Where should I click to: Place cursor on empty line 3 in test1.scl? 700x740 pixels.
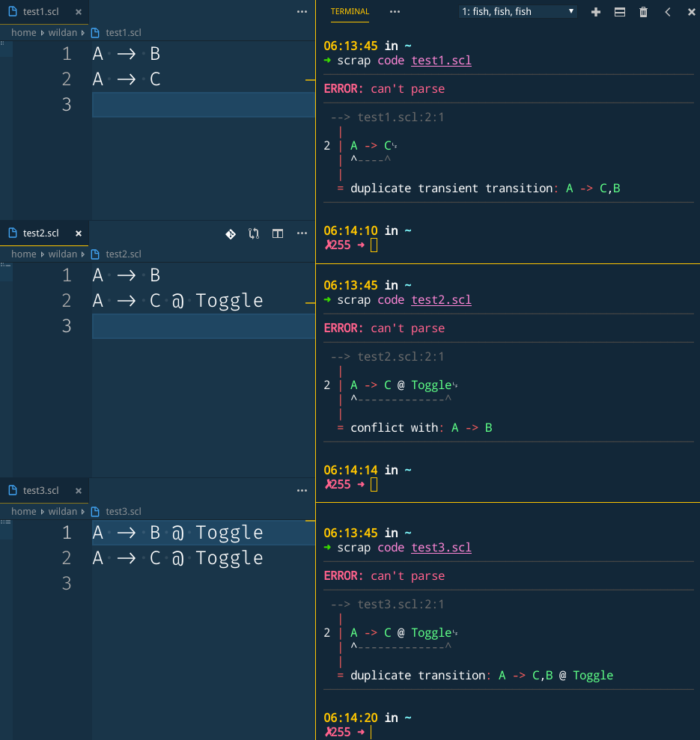(203, 104)
